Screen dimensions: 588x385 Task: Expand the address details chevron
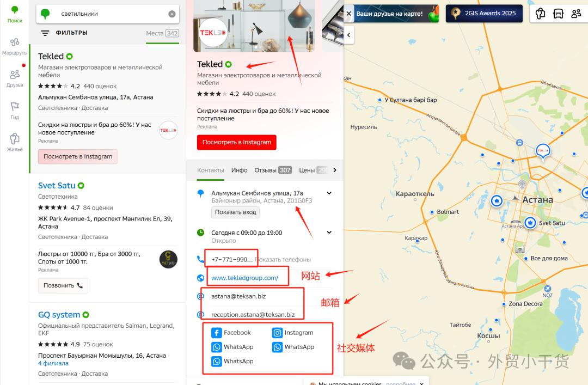pyautogui.click(x=329, y=193)
